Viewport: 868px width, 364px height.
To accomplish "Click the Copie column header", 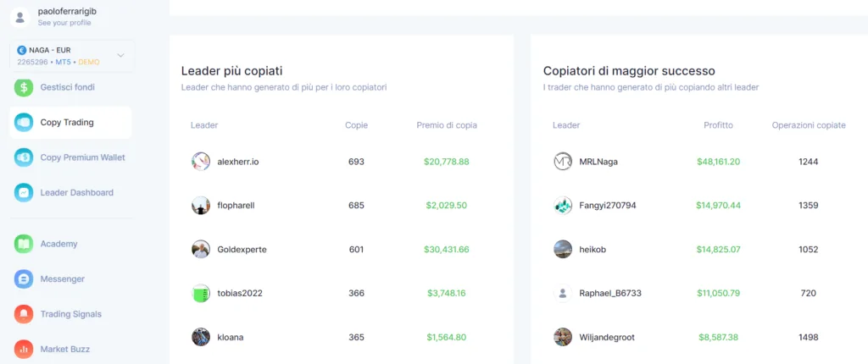I will coord(357,125).
